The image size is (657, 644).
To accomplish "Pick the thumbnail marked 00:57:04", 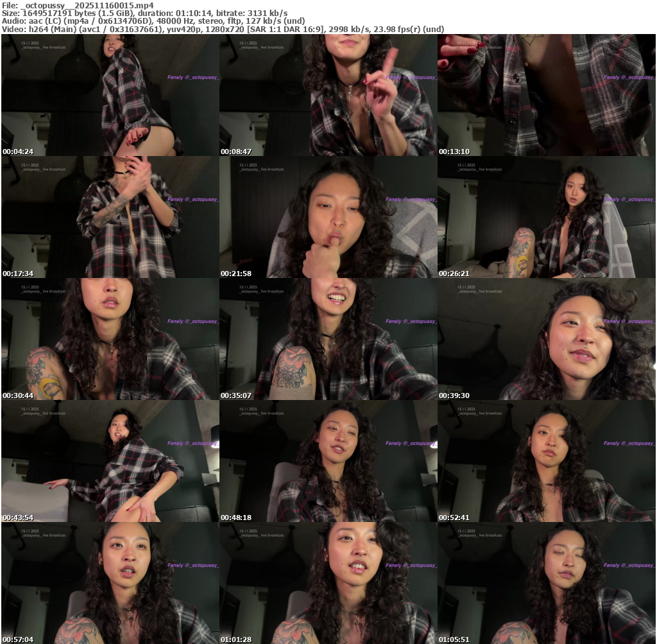I will point(110,583).
